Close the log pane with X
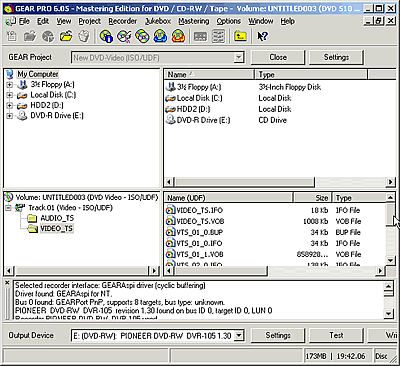The width and height of the screenshot is (400, 366). tap(7, 283)
